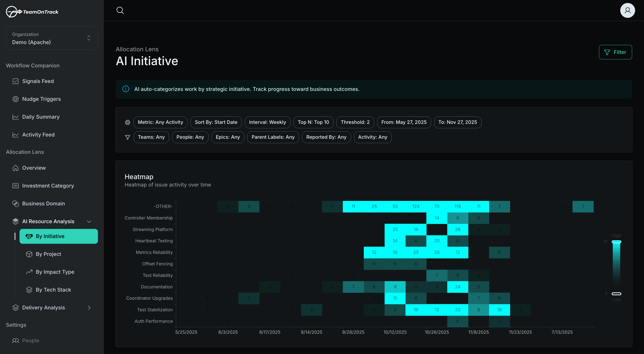Image resolution: width=644 pixels, height=354 pixels.
Task: Open the search magnifier icon
Action: [120, 10]
